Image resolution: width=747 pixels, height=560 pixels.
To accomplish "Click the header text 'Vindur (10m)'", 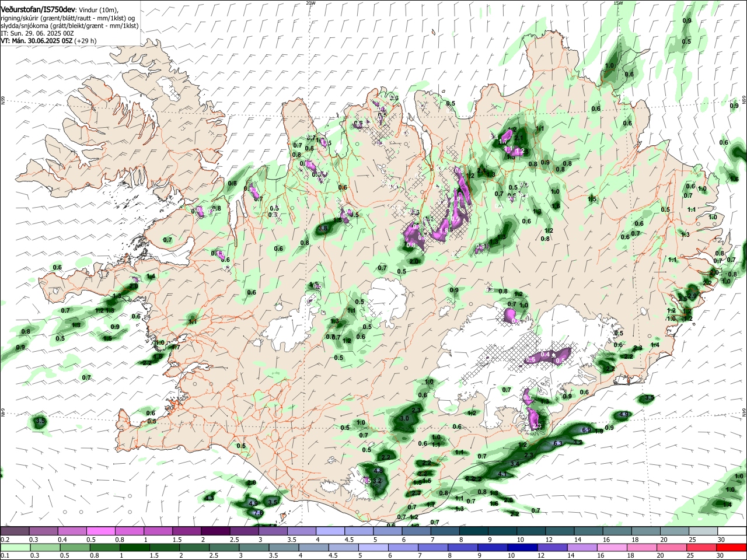I will tap(99, 10).
